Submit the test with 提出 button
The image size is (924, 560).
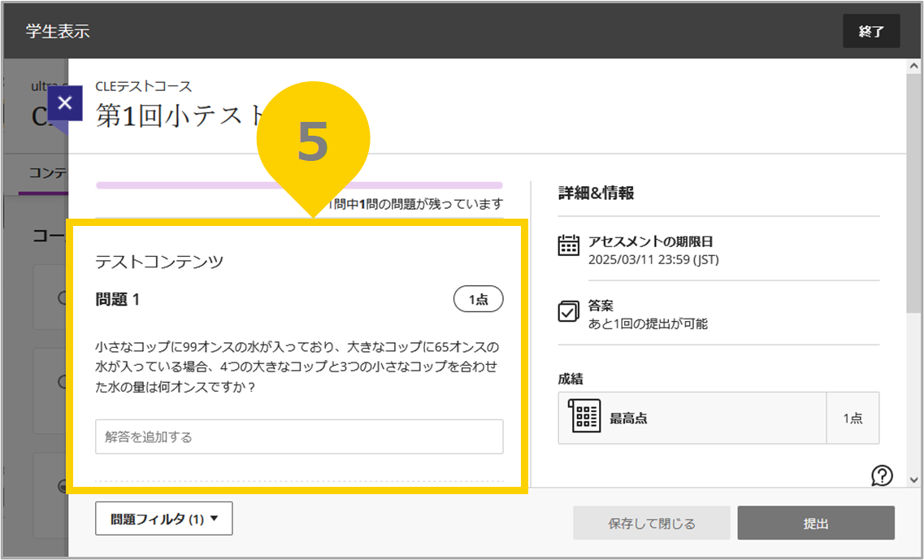[816, 523]
